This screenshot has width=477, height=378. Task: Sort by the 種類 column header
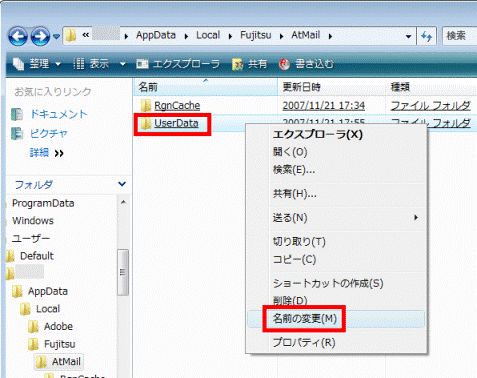(431, 87)
